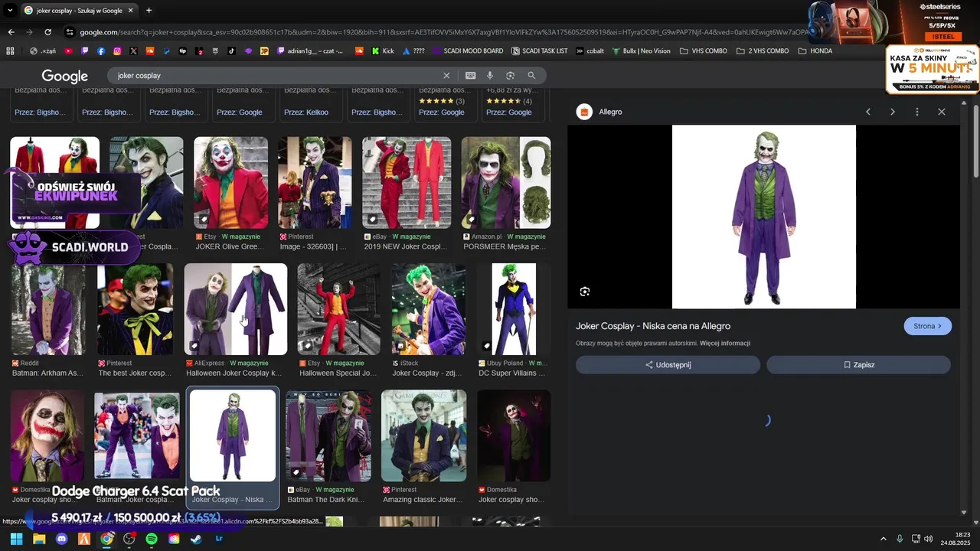The height and width of the screenshot is (551, 980).
Task: Open the cobalt bookmark
Action: 590,51
